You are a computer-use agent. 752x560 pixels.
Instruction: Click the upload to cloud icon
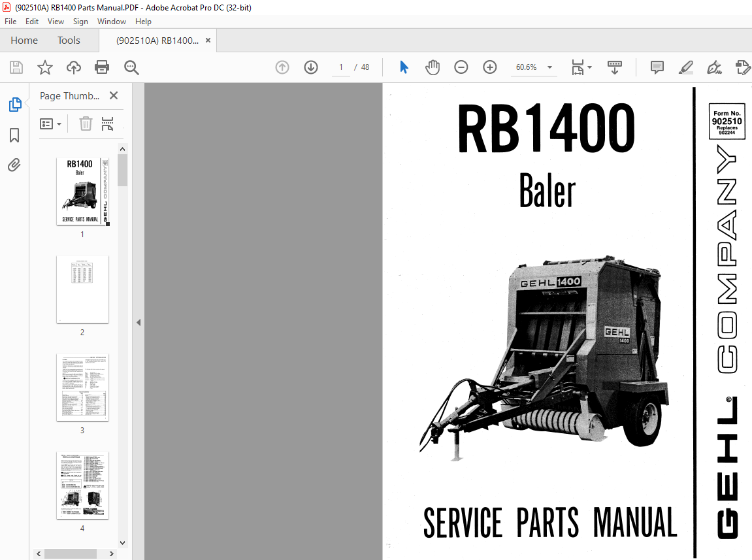[73, 67]
